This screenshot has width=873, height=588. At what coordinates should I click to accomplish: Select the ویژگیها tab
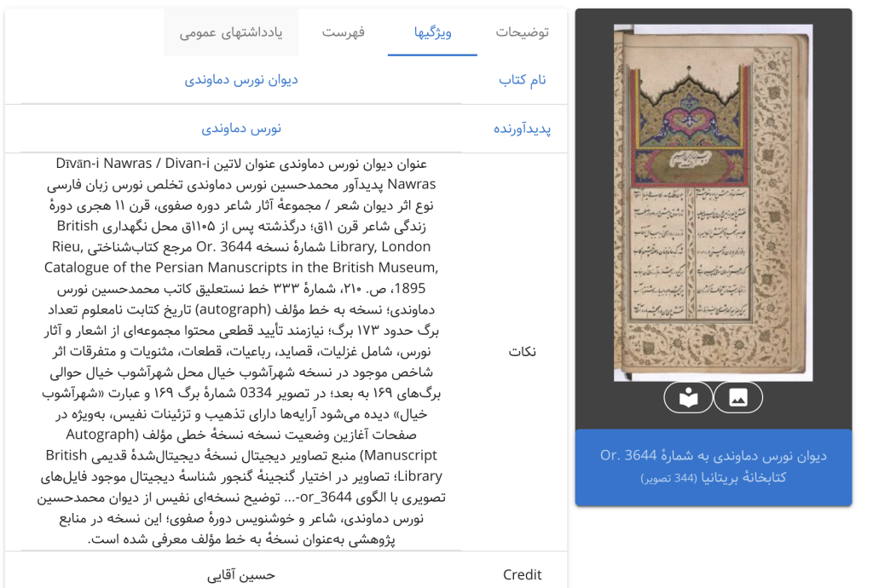pyautogui.click(x=432, y=32)
